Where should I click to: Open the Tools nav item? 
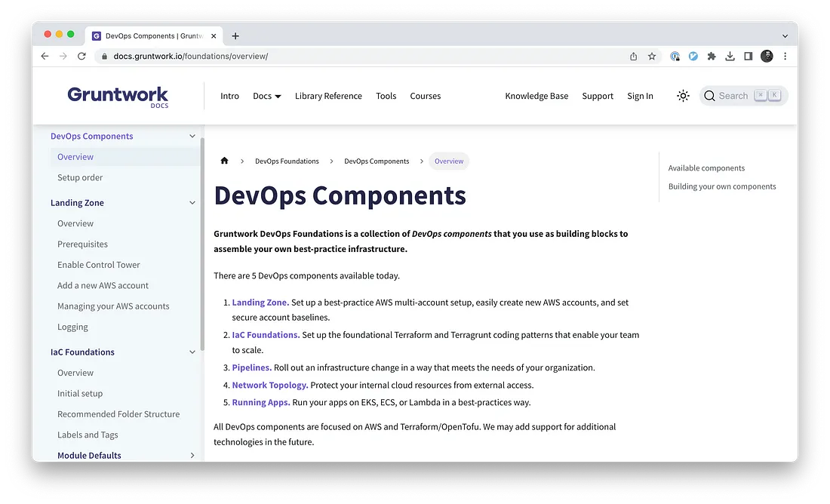(386, 96)
